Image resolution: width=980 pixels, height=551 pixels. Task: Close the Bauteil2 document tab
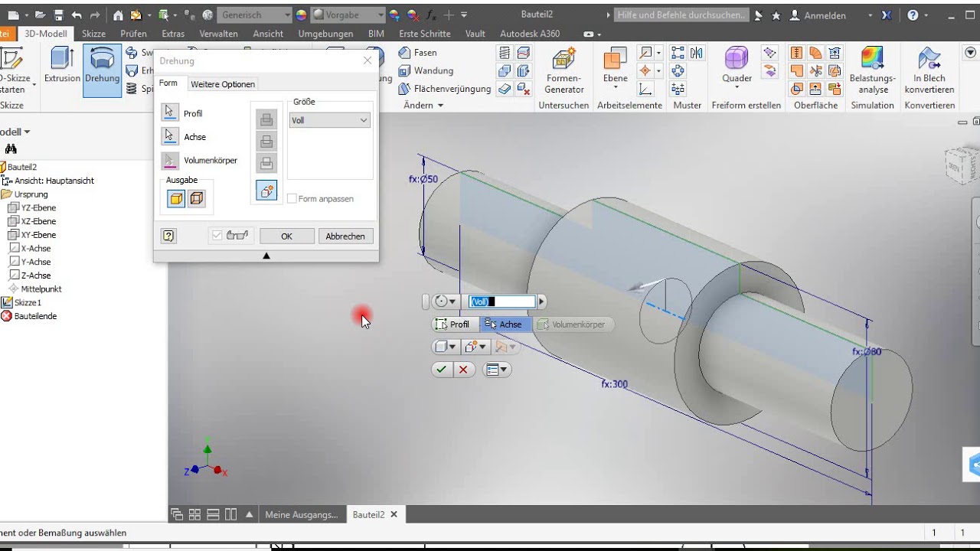point(394,514)
